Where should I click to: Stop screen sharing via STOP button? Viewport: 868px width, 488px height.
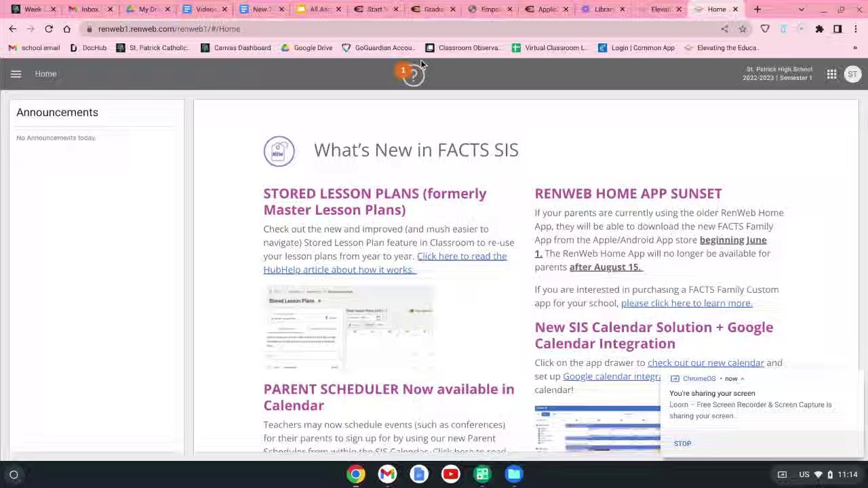point(682,444)
